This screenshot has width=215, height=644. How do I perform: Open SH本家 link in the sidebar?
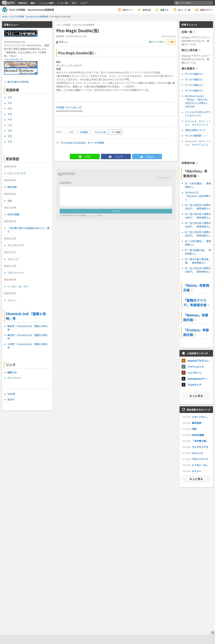pyautogui.click(x=11, y=394)
